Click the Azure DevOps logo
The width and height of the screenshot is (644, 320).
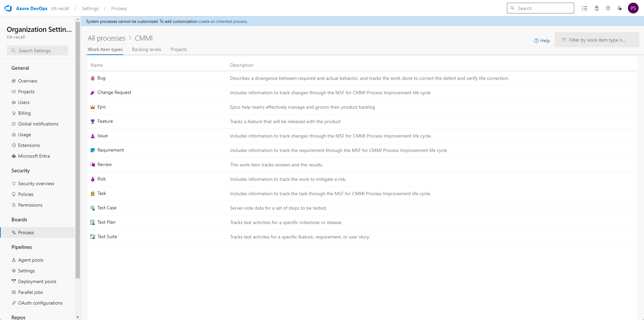8,8
